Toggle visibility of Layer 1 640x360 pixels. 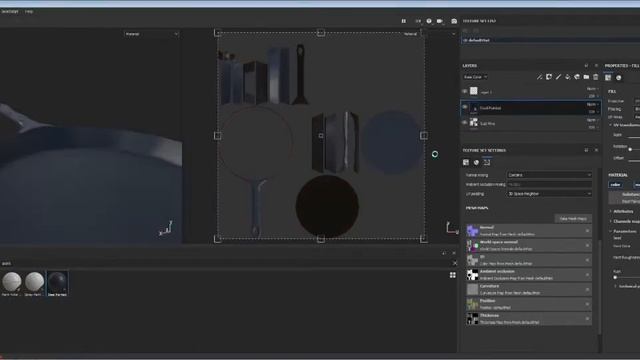pyautogui.click(x=465, y=91)
